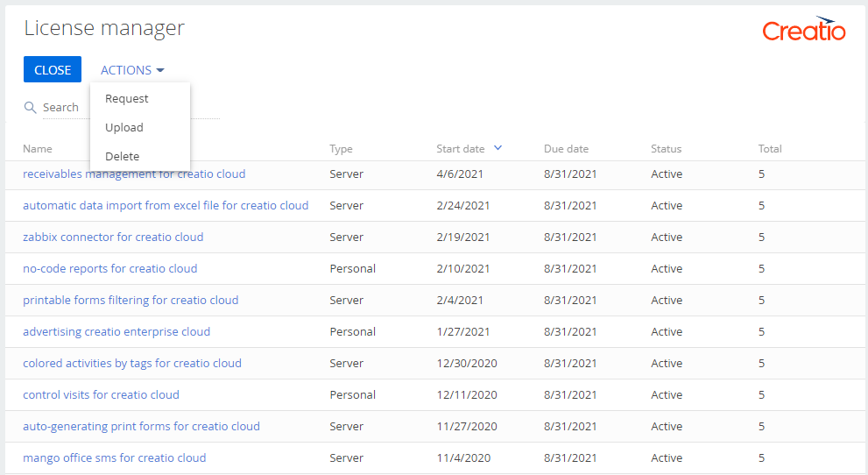Click total 5 in automatic data import row
Screen dimensions: 868x475
click(x=762, y=205)
